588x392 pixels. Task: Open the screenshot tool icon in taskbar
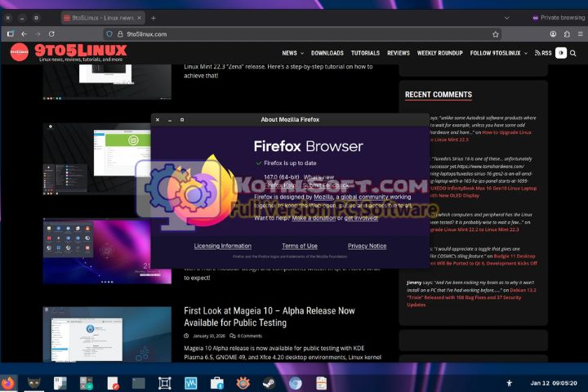point(165,383)
